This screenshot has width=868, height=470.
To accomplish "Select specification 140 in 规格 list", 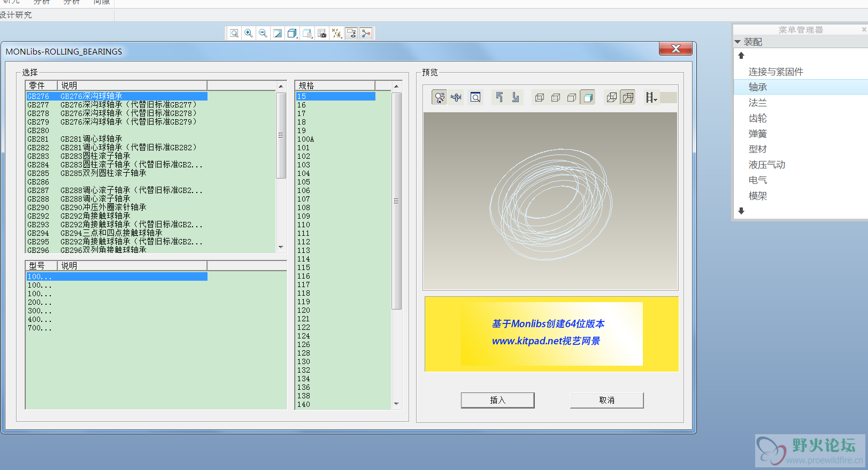I will tap(335, 404).
